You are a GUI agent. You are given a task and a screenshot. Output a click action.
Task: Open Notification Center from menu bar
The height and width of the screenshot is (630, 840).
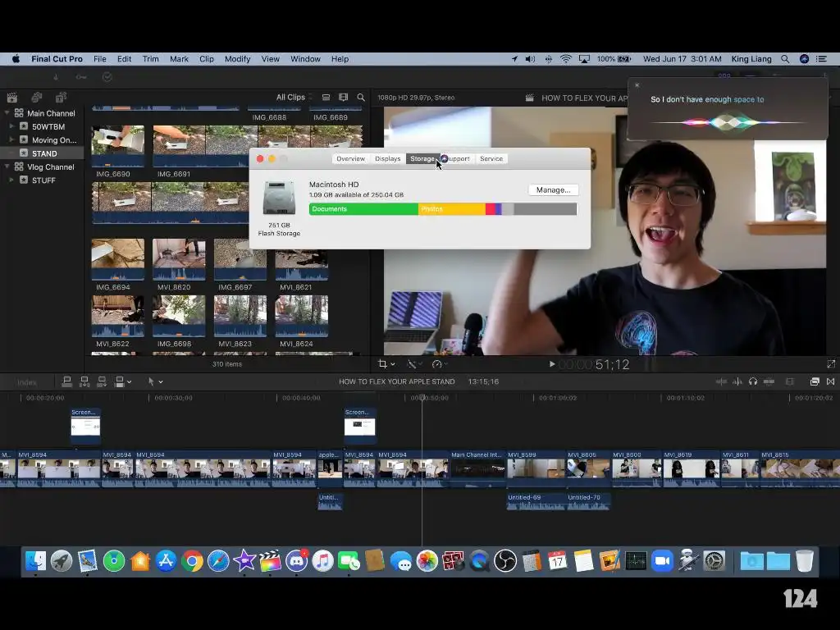(821, 59)
